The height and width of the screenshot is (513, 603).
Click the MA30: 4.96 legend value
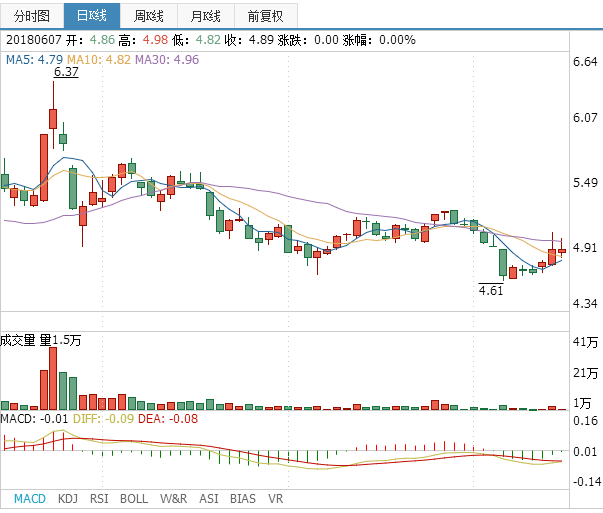tap(167, 60)
